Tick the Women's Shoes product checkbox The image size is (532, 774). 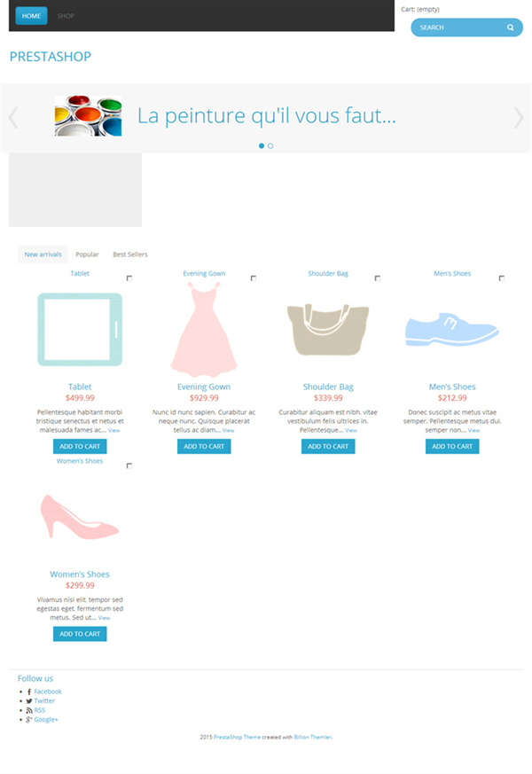(x=129, y=466)
